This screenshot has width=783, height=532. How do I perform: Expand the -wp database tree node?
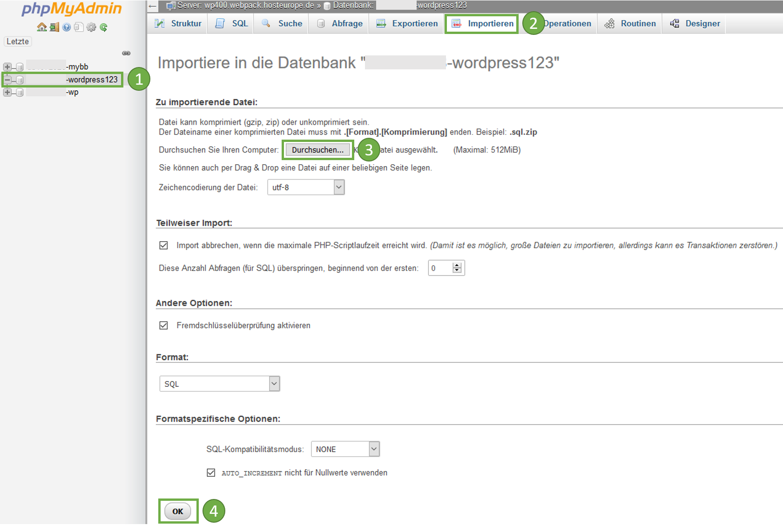(x=7, y=92)
